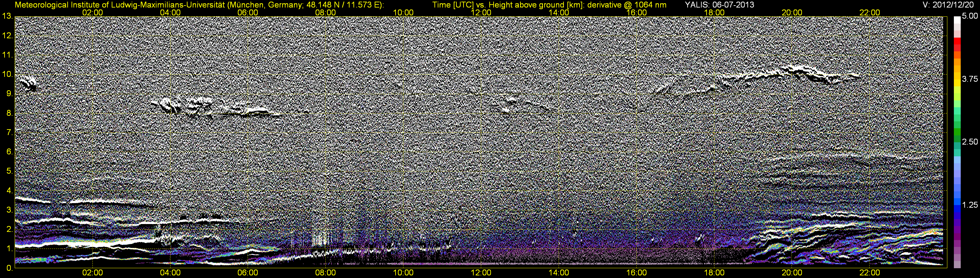Click "16:00" on the bottom time axis
This screenshot has width=980, height=278.
[637, 273]
